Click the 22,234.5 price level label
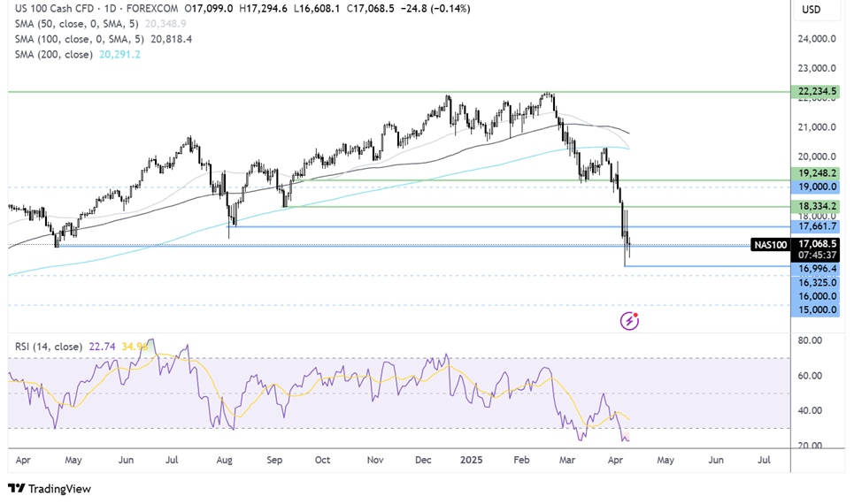Screen dimensions: 854x504 point(815,91)
